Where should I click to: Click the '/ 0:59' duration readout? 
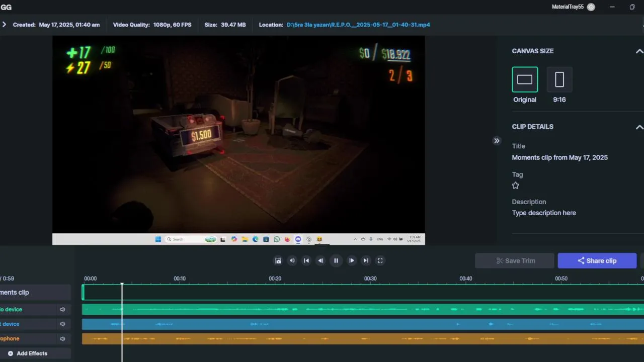pyautogui.click(x=7, y=279)
